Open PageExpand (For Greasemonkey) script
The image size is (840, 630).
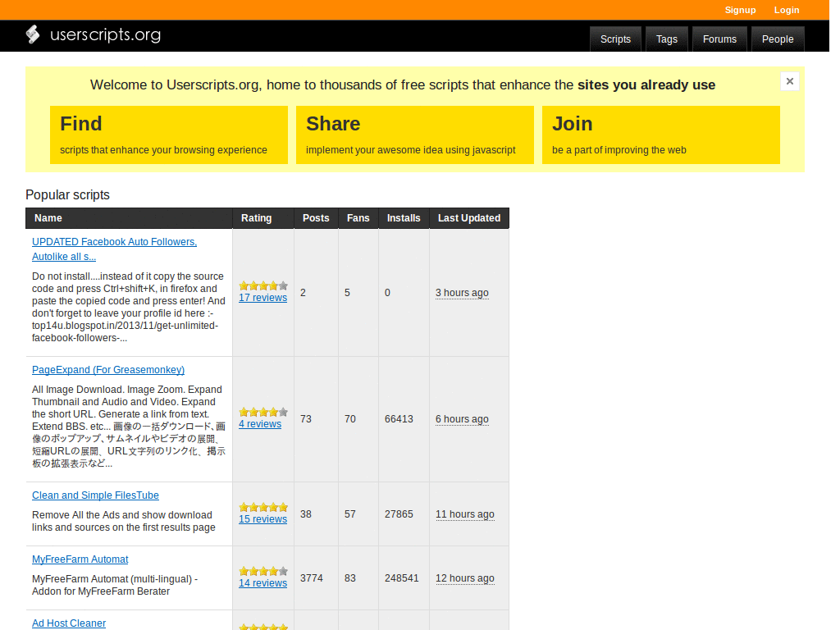108,370
